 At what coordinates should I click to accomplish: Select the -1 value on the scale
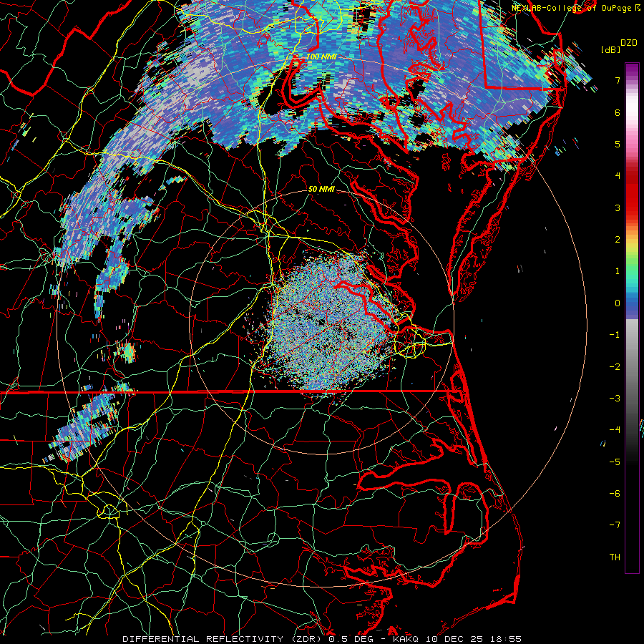coord(615,335)
